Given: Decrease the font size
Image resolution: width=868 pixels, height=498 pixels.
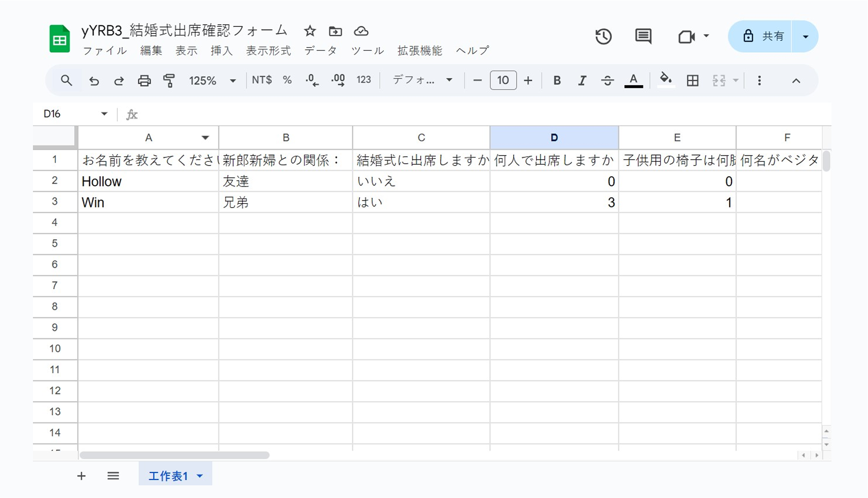Looking at the screenshot, I should point(477,80).
